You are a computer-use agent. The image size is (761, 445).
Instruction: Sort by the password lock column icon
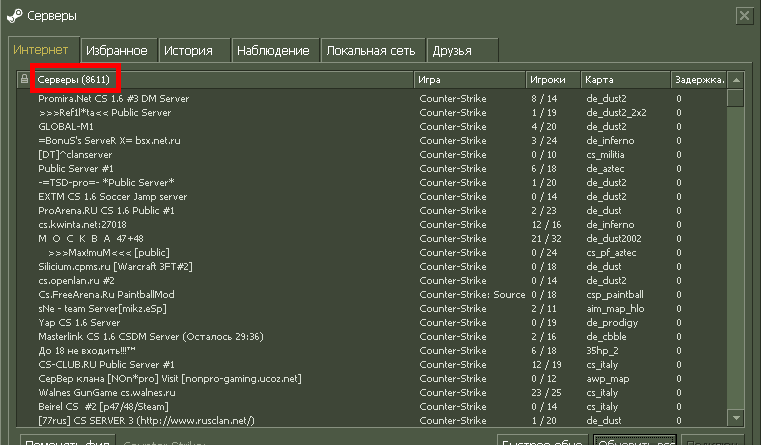(24, 79)
